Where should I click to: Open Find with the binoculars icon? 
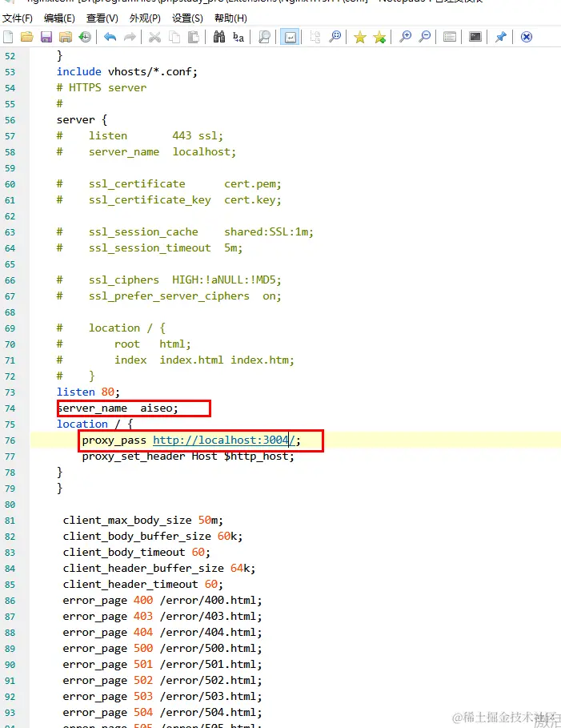pos(219,37)
